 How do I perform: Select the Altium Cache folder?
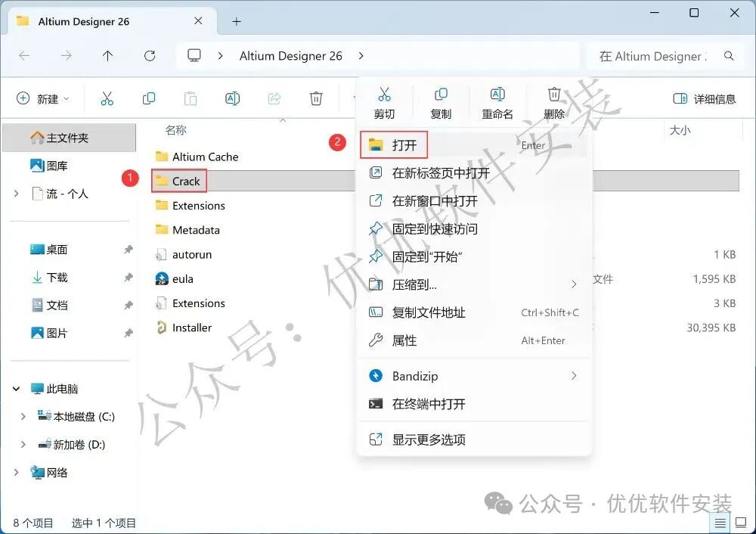tap(197, 157)
